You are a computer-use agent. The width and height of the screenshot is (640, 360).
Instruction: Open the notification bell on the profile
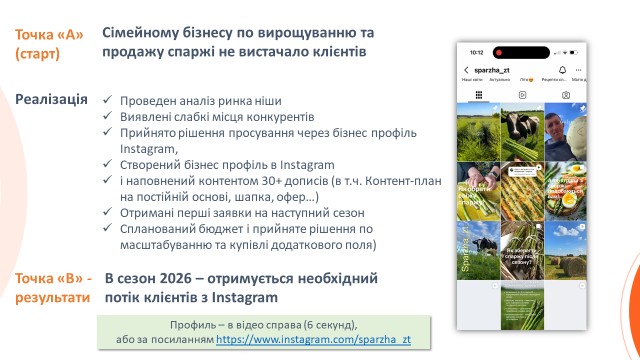point(562,70)
